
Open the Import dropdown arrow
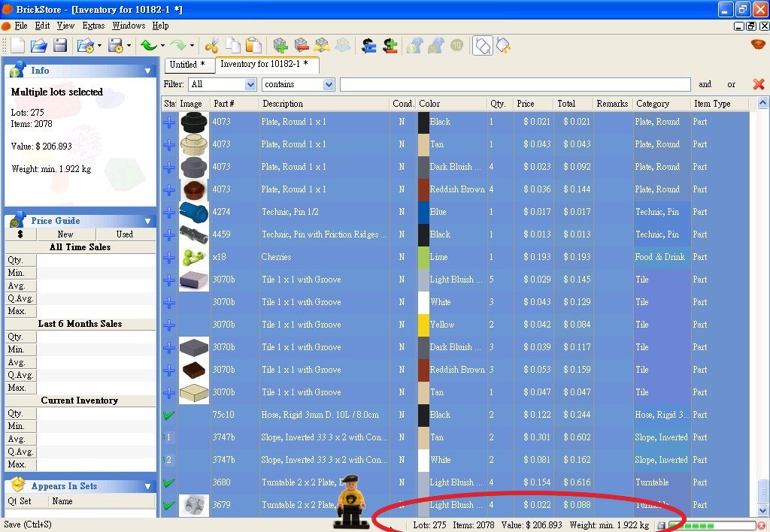pos(100,46)
